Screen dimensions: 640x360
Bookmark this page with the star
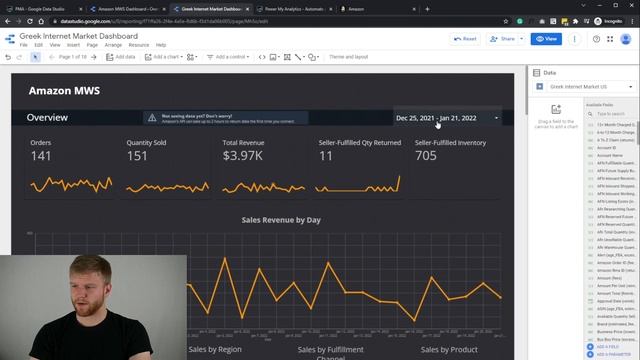tap(506, 21)
